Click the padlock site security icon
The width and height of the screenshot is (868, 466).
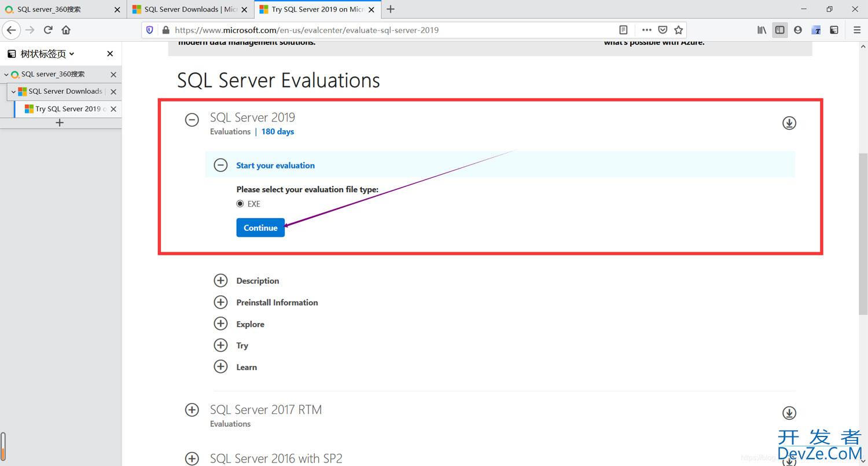point(165,30)
